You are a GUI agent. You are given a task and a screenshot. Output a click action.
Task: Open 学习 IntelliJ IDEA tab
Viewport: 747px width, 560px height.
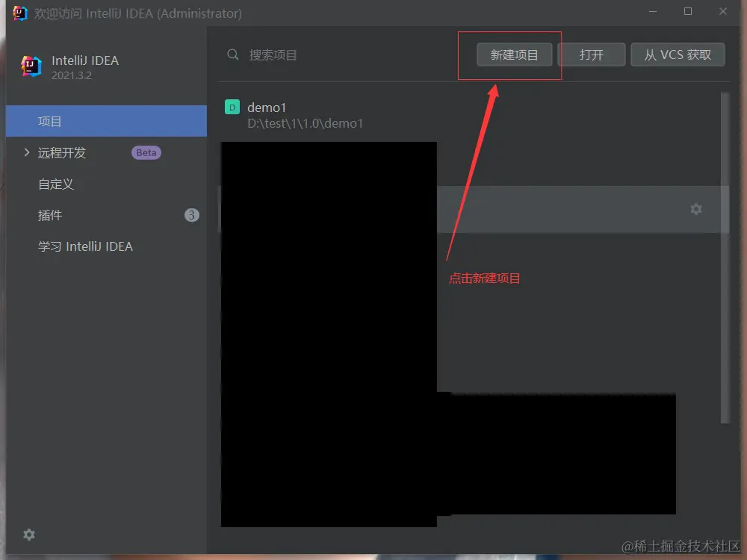pyautogui.click(x=106, y=246)
